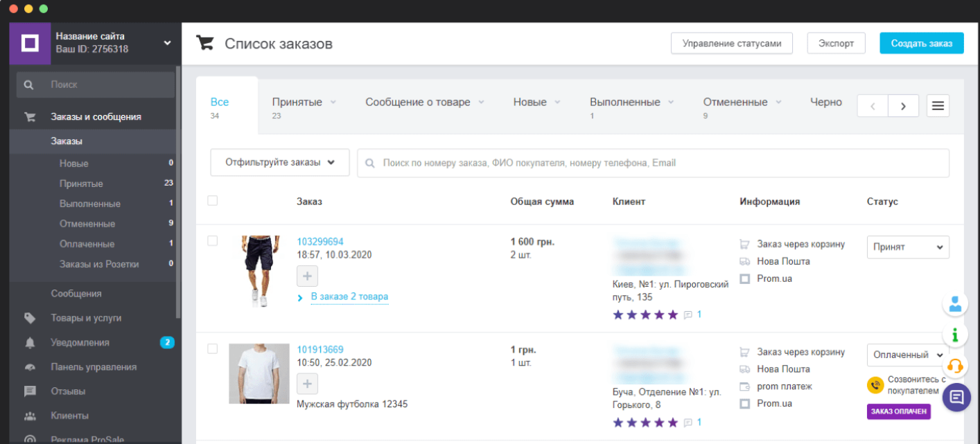Click the green info icon
Screen dimensions: 980x444
(x=956, y=335)
